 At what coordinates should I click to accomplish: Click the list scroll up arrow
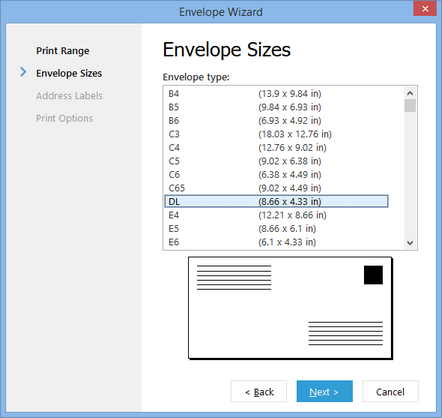pyautogui.click(x=410, y=93)
